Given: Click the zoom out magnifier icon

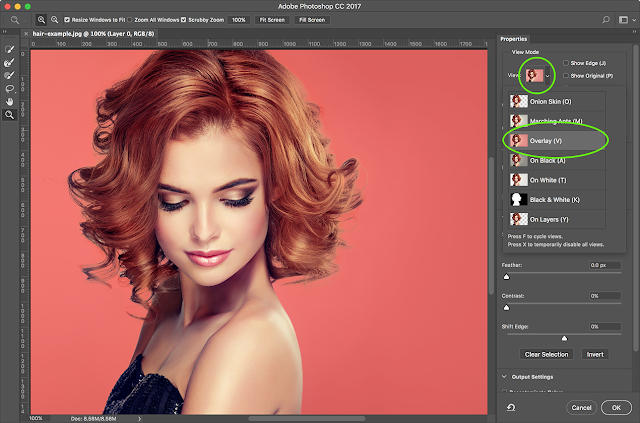Looking at the screenshot, I should click(52, 19).
